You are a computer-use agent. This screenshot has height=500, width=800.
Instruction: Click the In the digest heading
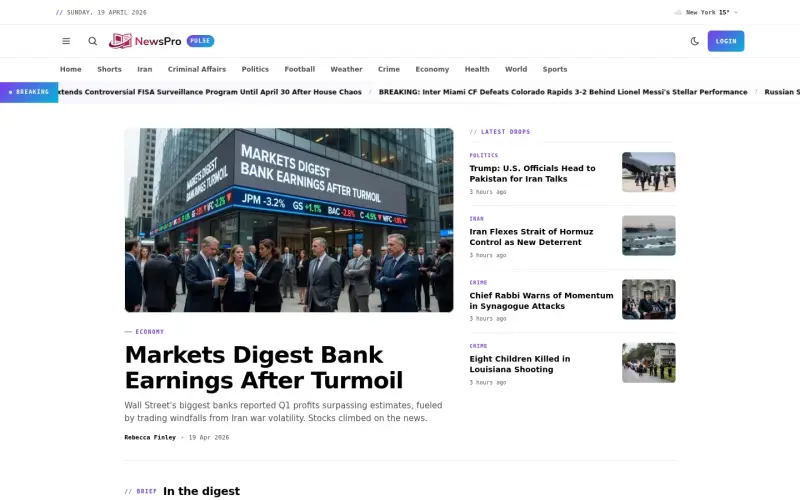pos(201,491)
